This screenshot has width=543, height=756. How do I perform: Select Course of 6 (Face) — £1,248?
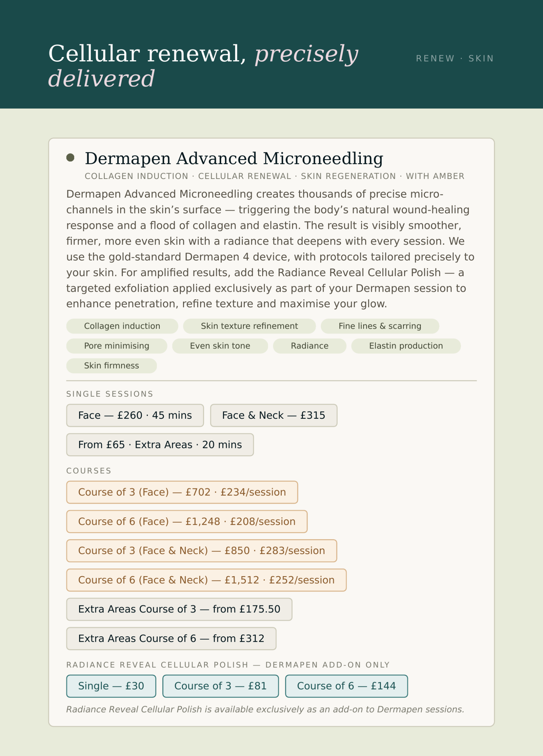point(187,521)
